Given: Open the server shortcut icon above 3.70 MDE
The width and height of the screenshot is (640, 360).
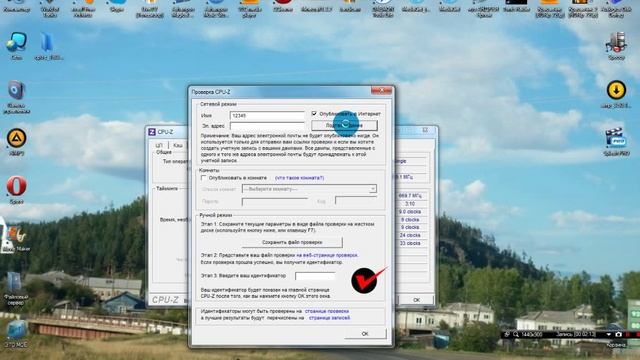Looking at the screenshot, I should click(x=15, y=282).
